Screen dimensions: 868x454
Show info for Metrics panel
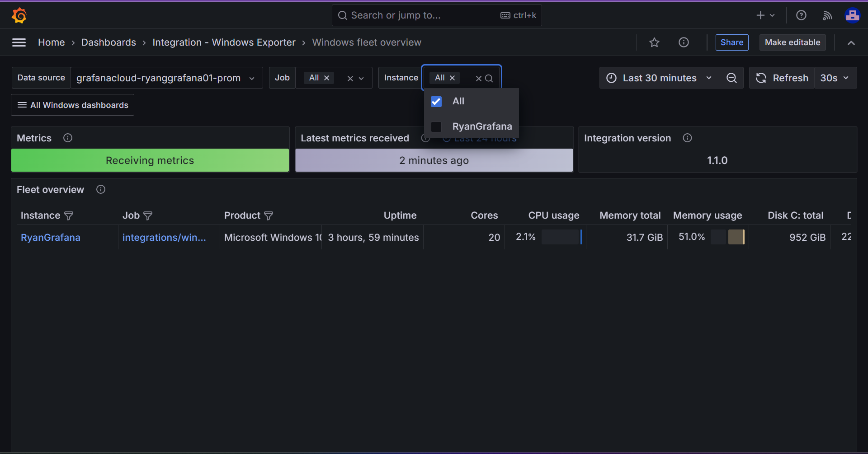(68, 138)
